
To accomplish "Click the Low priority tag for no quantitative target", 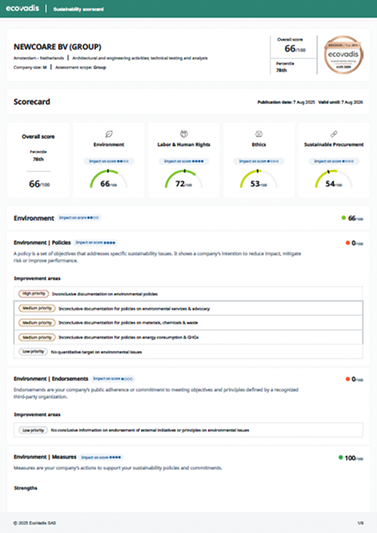I will point(33,351).
